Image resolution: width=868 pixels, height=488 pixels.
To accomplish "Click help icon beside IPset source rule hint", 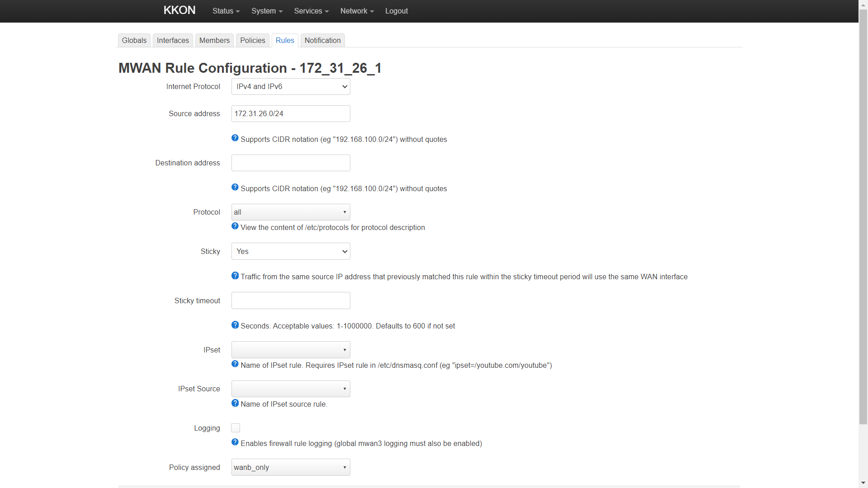I will (235, 403).
